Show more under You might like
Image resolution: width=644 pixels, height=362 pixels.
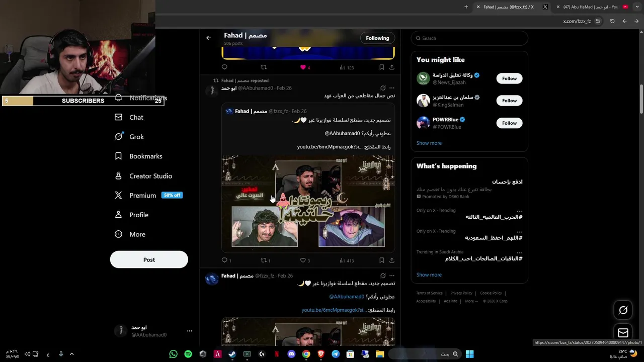point(429,143)
